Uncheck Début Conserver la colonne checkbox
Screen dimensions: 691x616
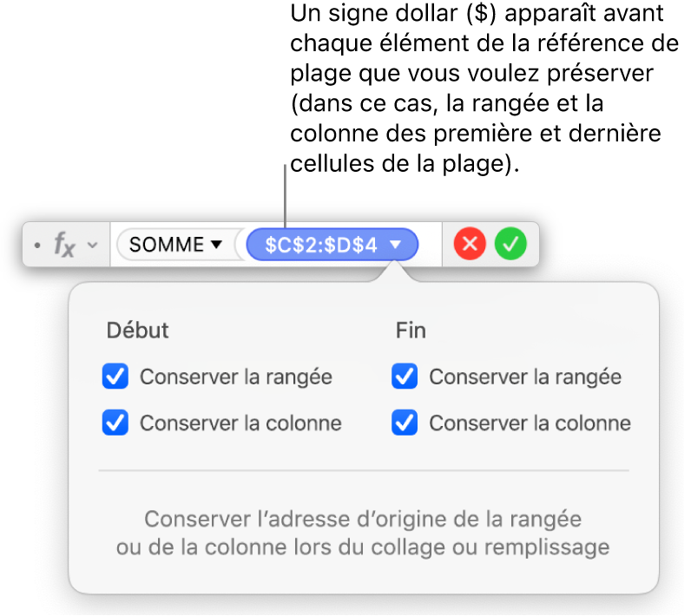pyautogui.click(x=115, y=423)
